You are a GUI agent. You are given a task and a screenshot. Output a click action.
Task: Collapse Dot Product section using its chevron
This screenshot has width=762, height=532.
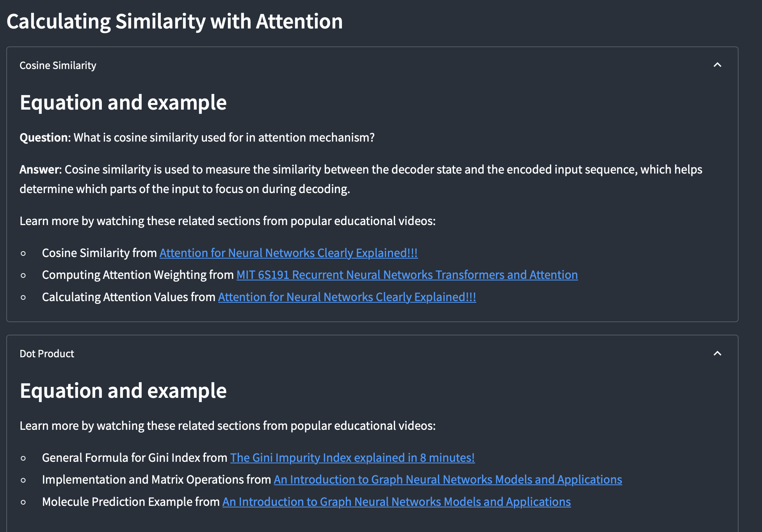717,353
